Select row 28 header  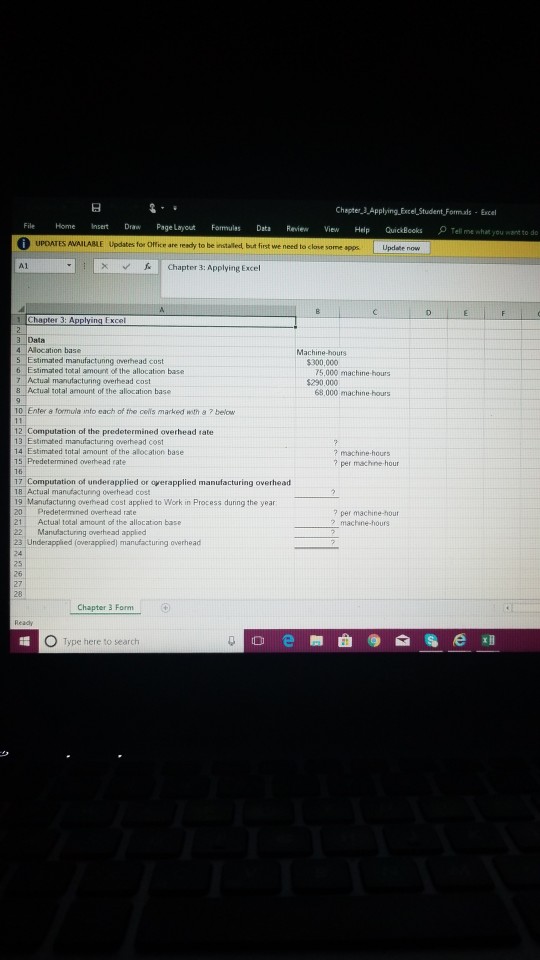18,594
